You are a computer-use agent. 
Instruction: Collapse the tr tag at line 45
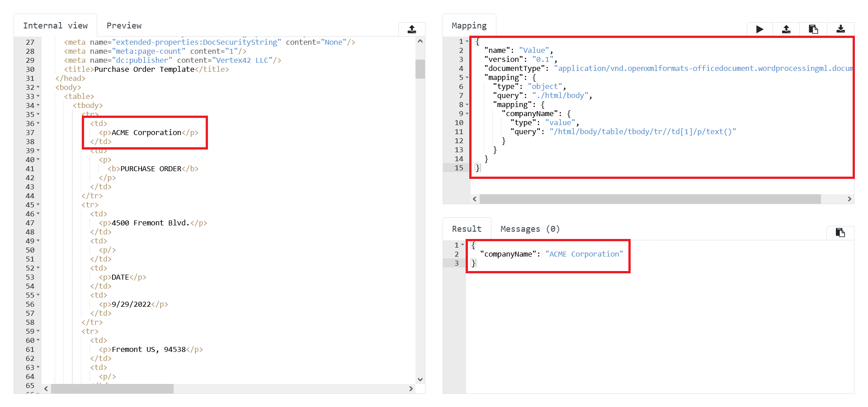click(x=38, y=205)
